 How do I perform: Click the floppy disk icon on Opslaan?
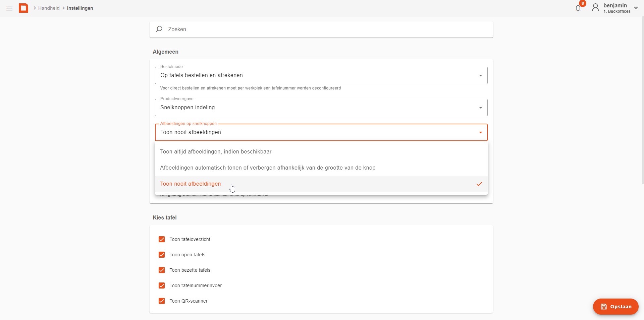603,307
